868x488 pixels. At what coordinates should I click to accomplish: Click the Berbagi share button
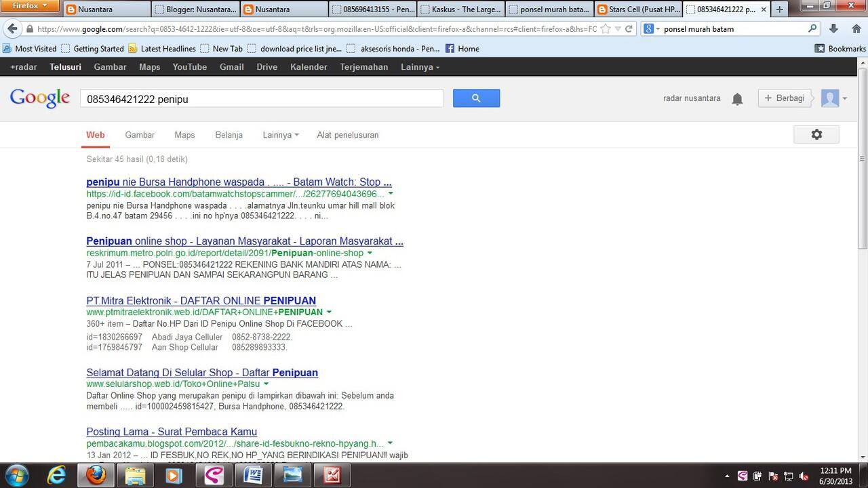[x=785, y=98]
